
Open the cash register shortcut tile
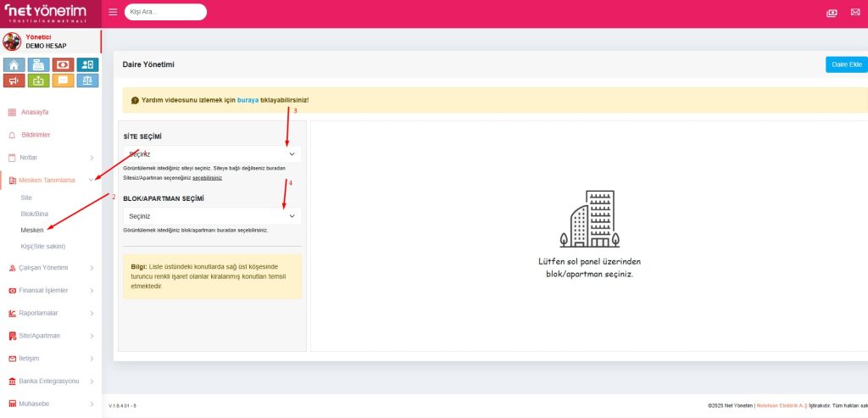coord(37,64)
